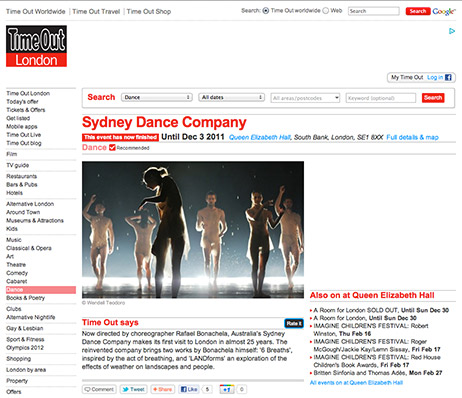Go to Comedy section
The width and height of the screenshot is (462, 398).
coord(17,273)
